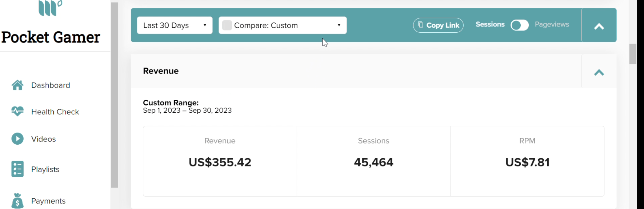
Task: Tick the Compare checkbox
Action: [x=227, y=25]
